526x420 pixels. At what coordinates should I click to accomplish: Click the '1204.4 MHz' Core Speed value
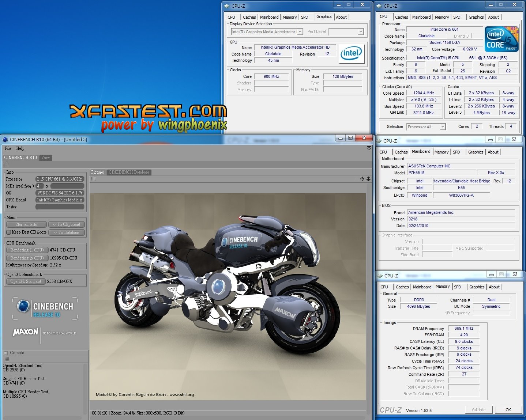tap(424, 93)
